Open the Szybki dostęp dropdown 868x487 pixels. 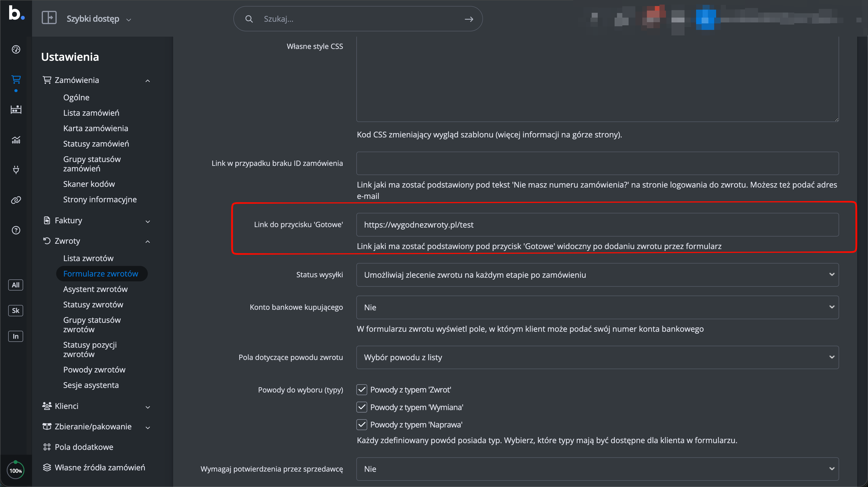click(x=99, y=19)
